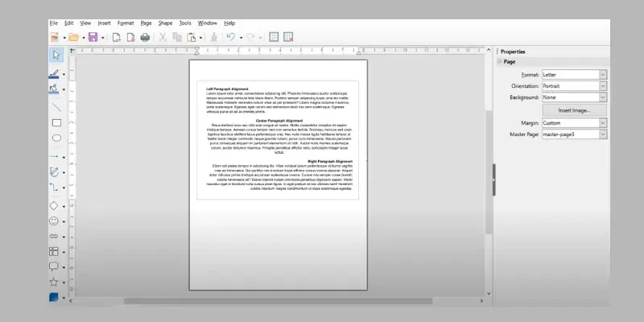Open the Help menu
The height and width of the screenshot is (322, 644).
pyautogui.click(x=229, y=23)
